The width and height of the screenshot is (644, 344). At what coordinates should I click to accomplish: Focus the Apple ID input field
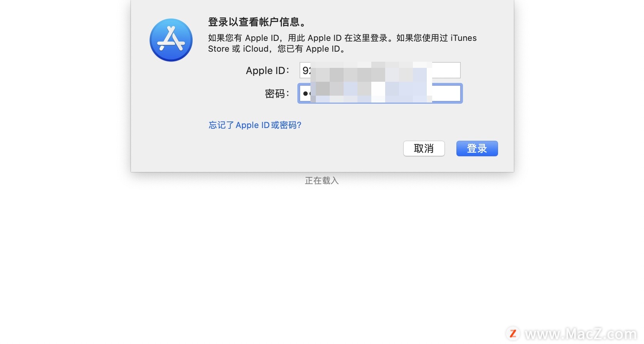[x=380, y=70]
